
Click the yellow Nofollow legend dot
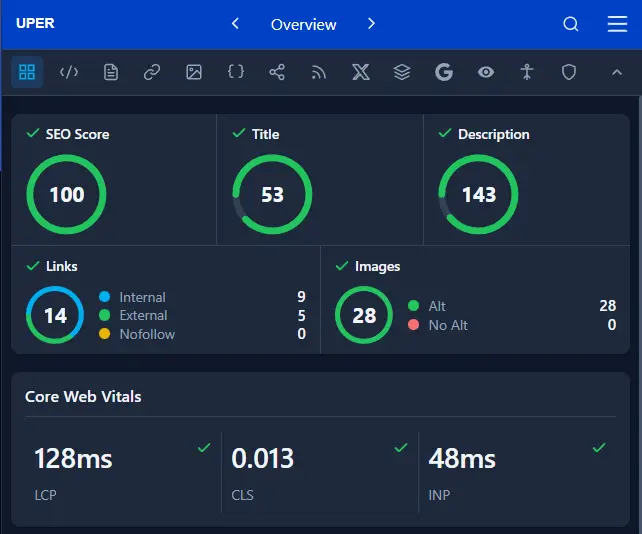point(104,333)
